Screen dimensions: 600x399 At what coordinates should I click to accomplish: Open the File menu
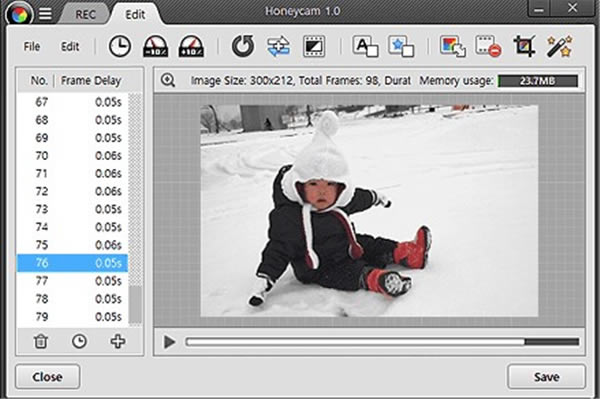(32, 47)
